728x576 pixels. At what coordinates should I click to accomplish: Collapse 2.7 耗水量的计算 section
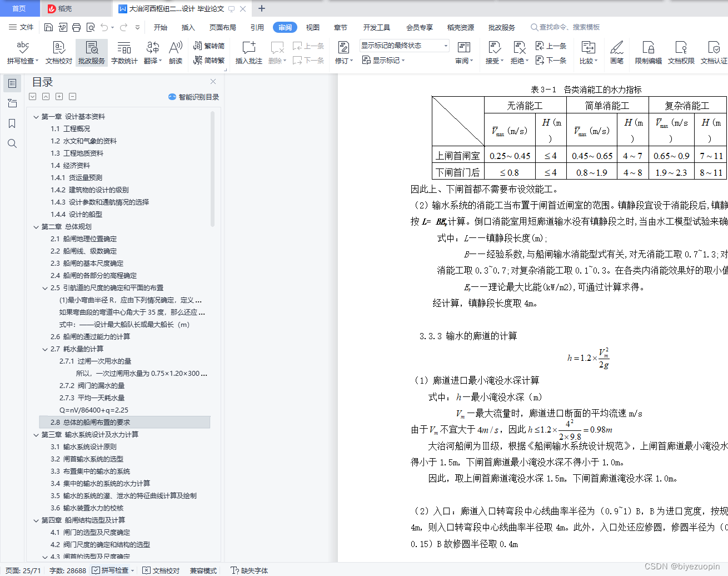pyautogui.click(x=45, y=349)
